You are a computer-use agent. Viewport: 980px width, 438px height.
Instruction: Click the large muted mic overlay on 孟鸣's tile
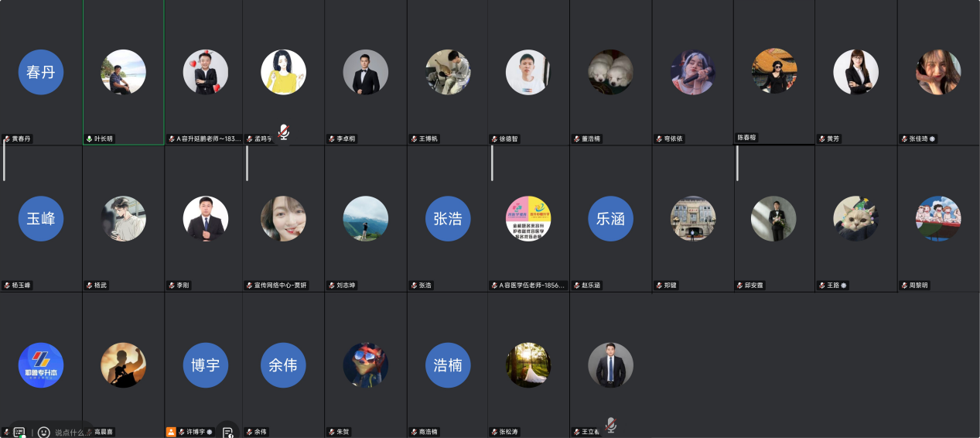coord(284,132)
